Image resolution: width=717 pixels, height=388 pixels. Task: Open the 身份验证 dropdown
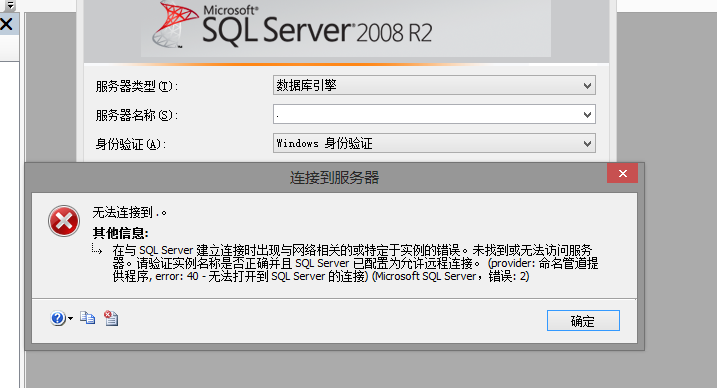434,144
